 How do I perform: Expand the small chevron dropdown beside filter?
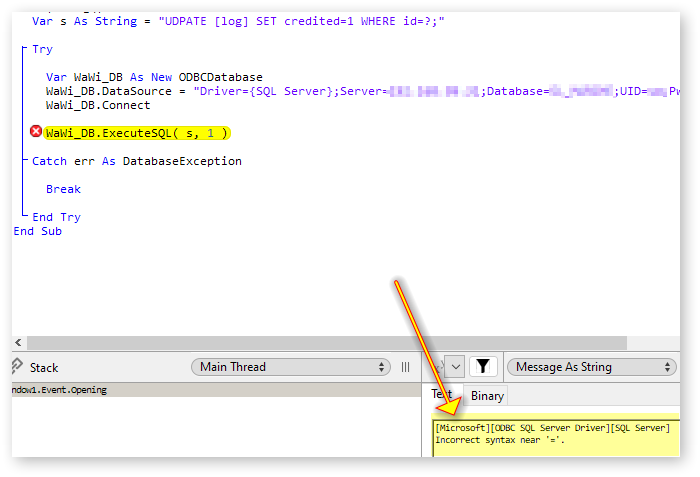454,367
